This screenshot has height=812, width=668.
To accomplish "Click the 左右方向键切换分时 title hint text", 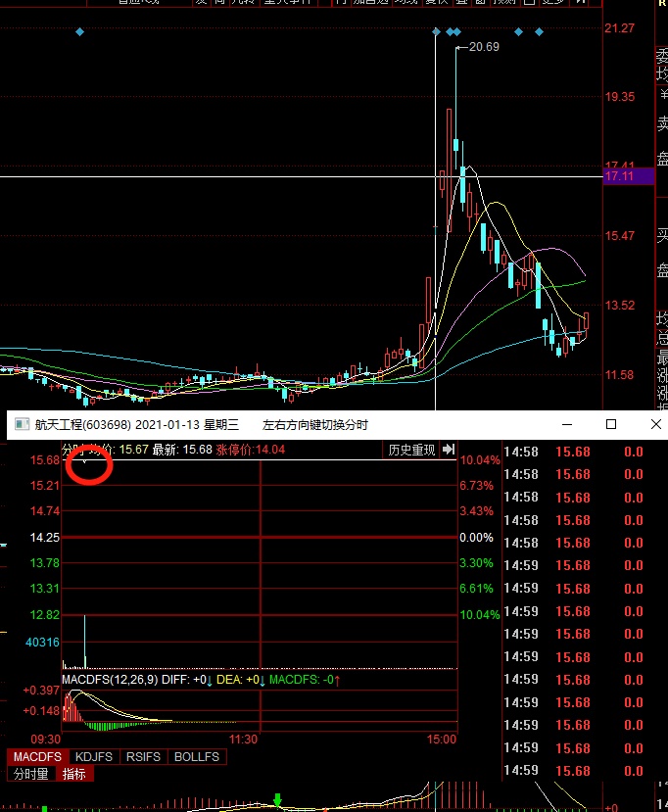I will (x=315, y=425).
